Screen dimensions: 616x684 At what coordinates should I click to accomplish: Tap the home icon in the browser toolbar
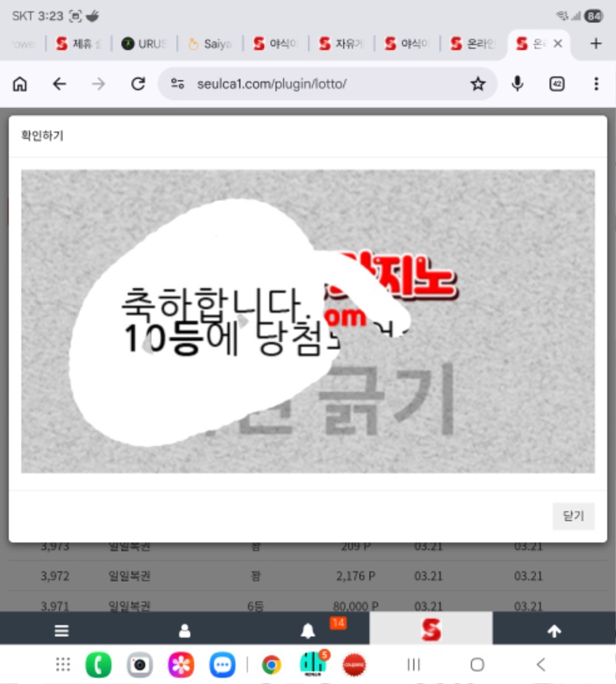pos(19,85)
